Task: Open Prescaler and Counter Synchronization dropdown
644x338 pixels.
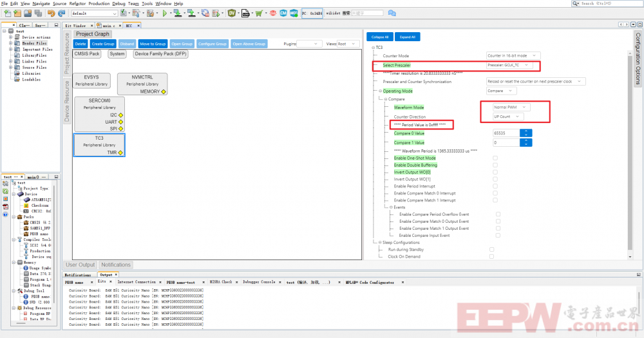Action: pyautogui.click(x=536, y=81)
